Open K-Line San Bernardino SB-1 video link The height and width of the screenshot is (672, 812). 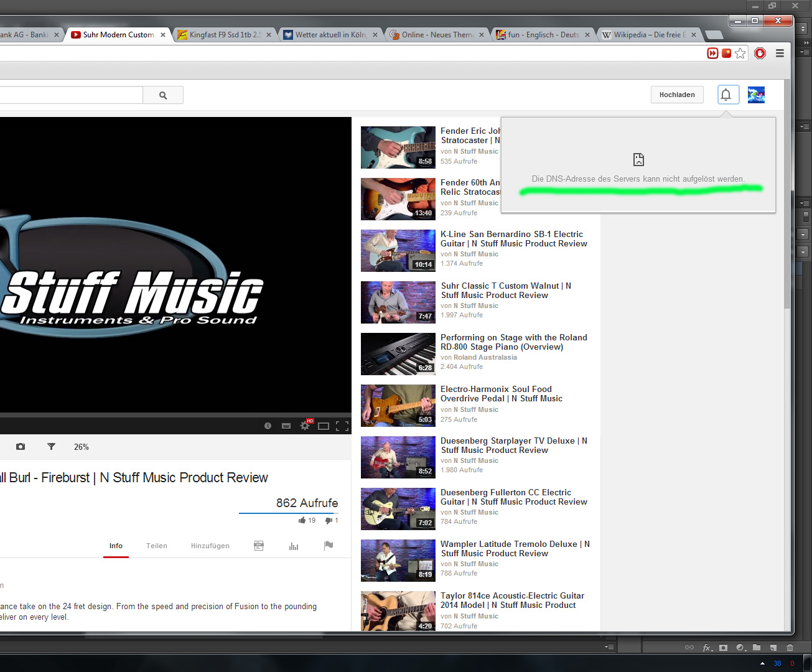tap(514, 239)
